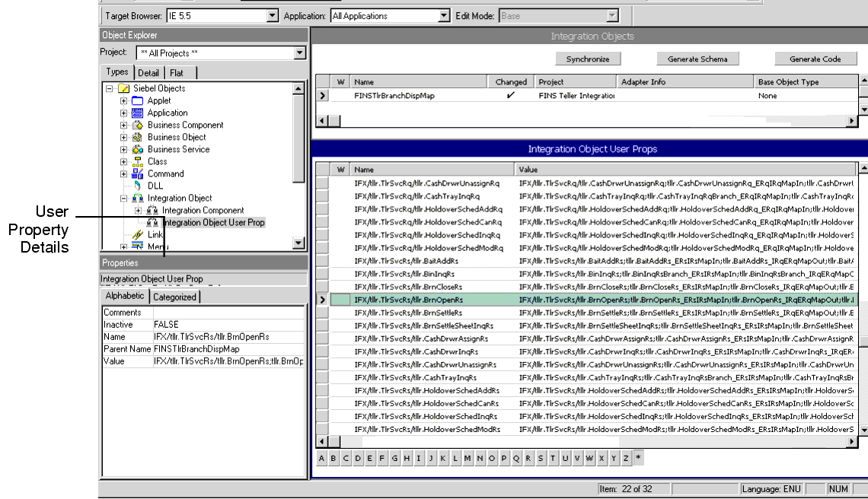
Task: Click the DLL type icon
Action: [137, 186]
